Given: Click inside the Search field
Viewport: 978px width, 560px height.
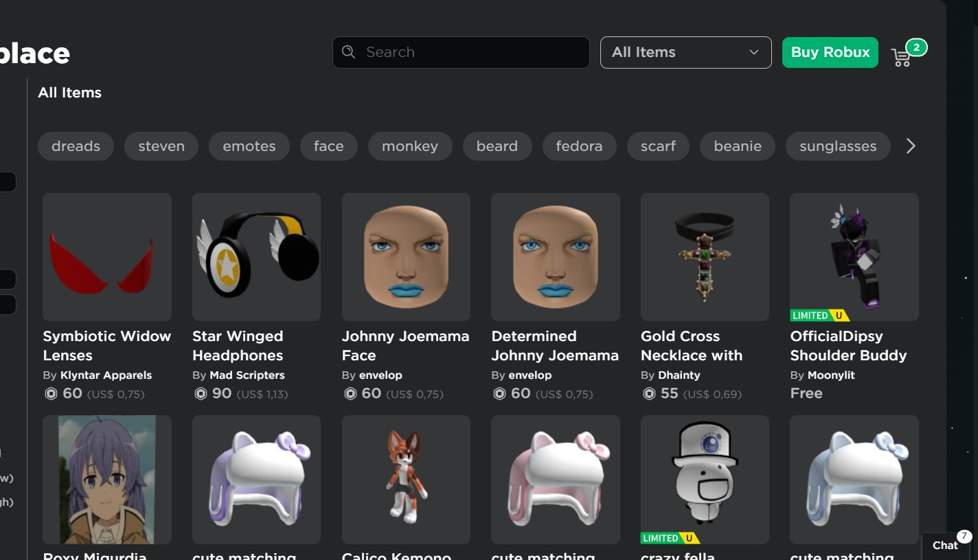Looking at the screenshot, I should 461,52.
